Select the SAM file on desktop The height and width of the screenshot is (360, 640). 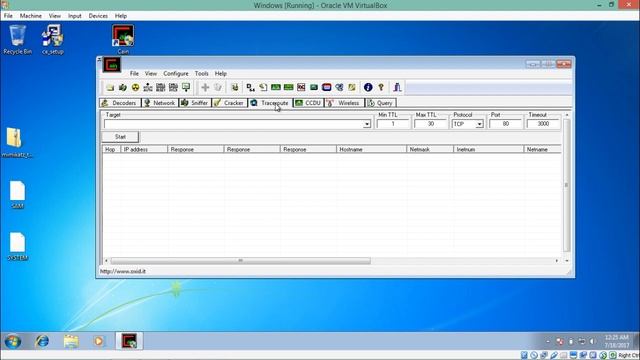[x=18, y=195]
